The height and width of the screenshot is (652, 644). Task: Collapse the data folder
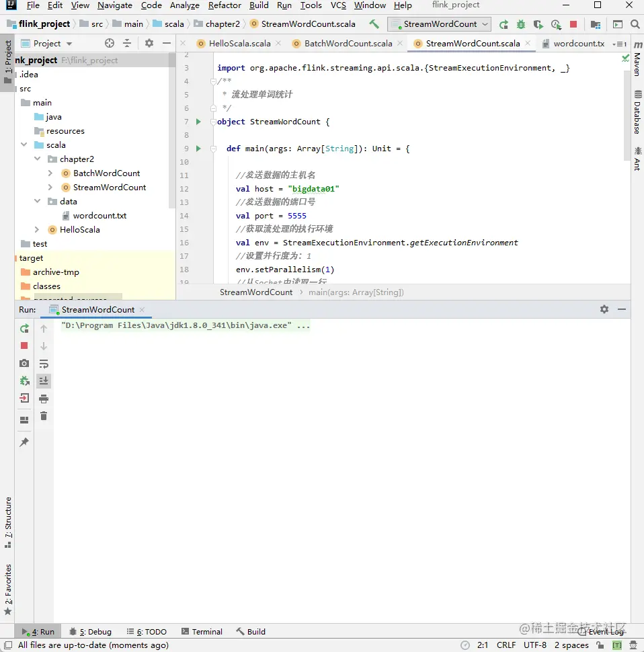tap(38, 201)
